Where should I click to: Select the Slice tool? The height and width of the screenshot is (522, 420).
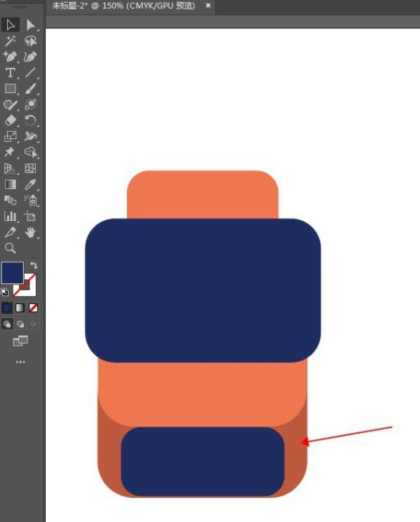pos(10,232)
